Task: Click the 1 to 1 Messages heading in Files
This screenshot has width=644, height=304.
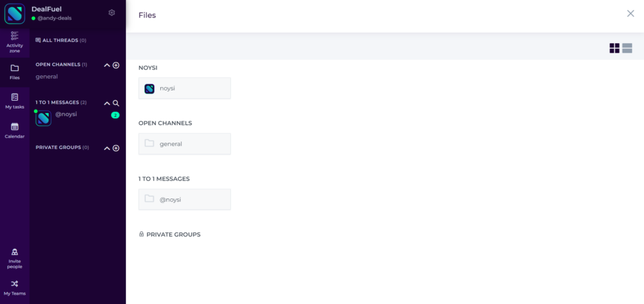Action: (164, 179)
